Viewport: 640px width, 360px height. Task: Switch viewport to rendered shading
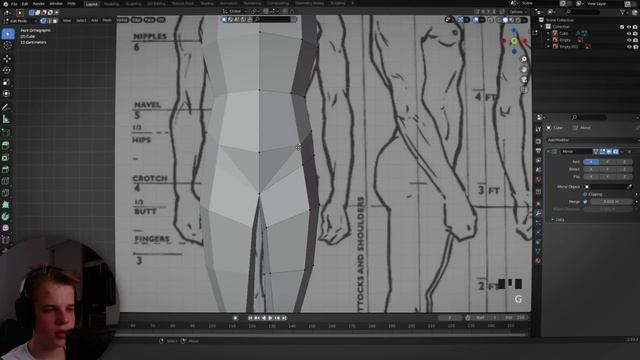click(518, 20)
